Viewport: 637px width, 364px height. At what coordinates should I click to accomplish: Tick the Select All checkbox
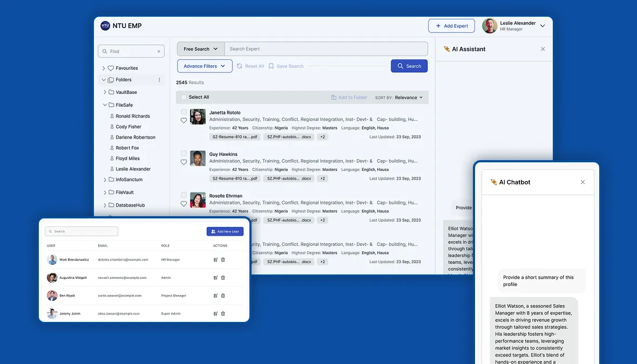[184, 98]
